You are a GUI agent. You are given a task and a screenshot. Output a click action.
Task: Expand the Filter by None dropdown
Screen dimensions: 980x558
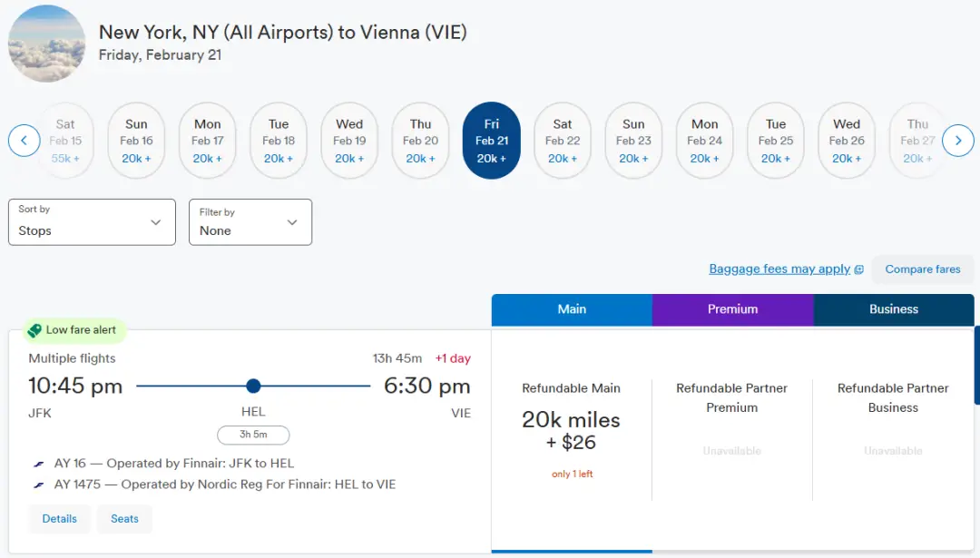click(250, 222)
